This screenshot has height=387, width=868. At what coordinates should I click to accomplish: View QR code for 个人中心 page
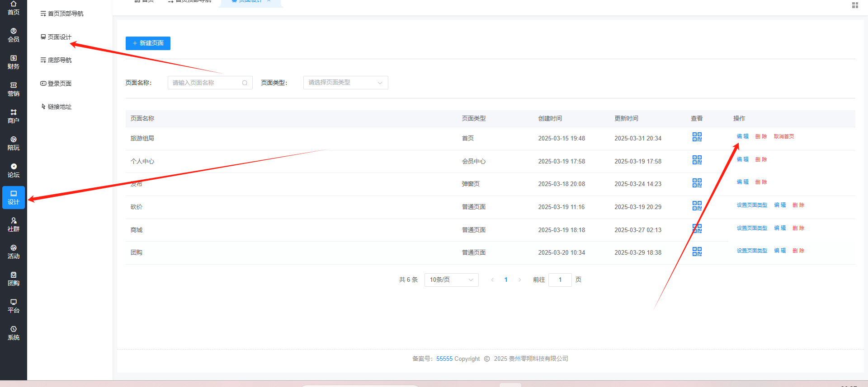pyautogui.click(x=697, y=160)
